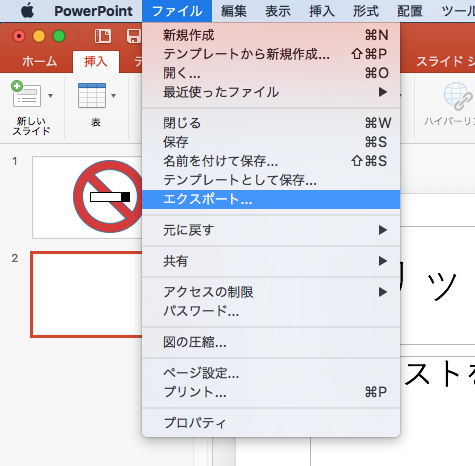Switch to the 挿入 ribbon tab

[96, 62]
